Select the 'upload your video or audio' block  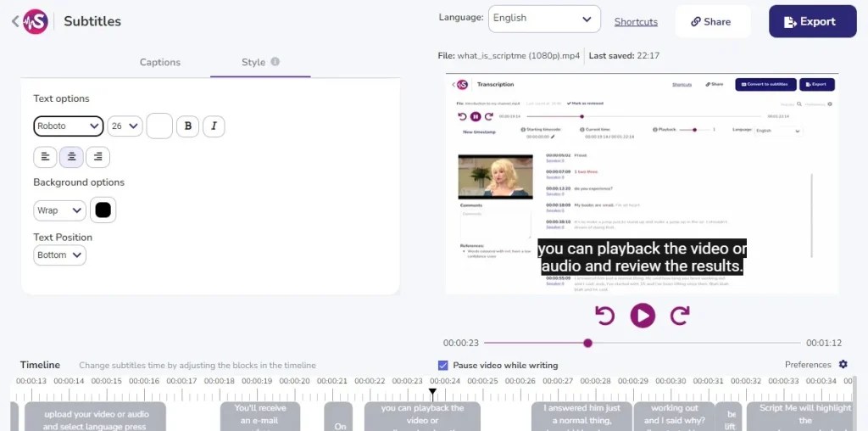point(95,417)
